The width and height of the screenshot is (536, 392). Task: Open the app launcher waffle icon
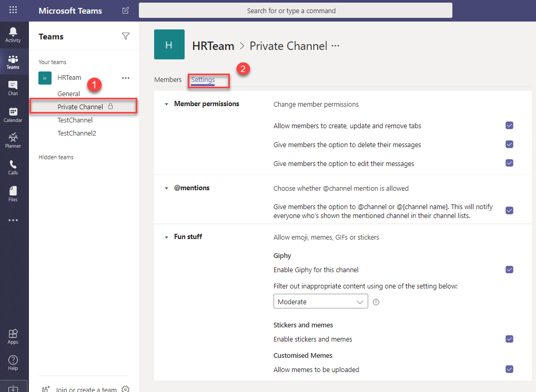click(13, 10)
